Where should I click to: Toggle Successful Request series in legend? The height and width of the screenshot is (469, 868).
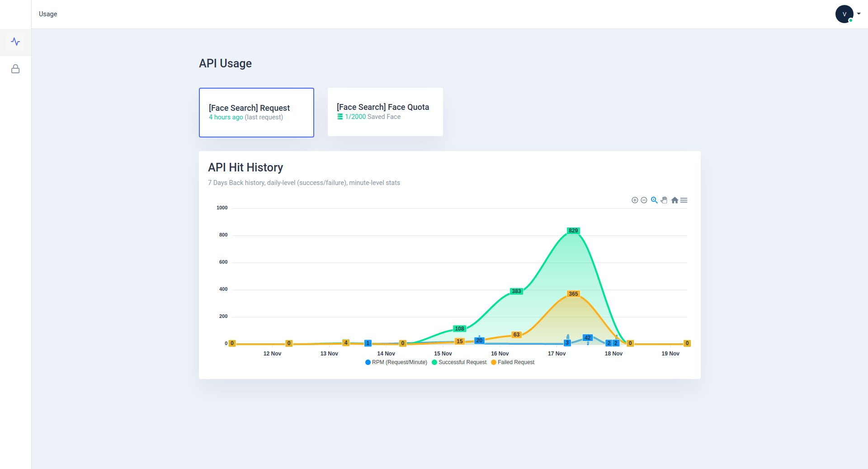459,362
